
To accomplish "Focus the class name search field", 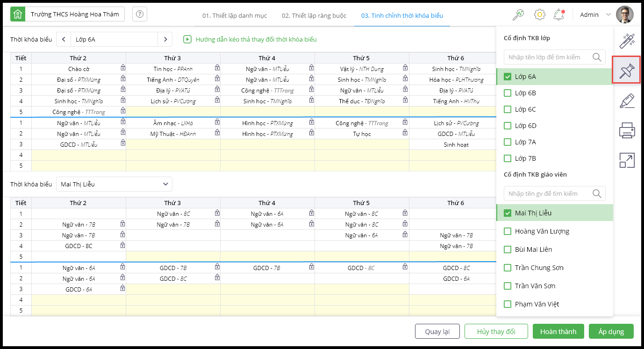I will click(548, 57).
